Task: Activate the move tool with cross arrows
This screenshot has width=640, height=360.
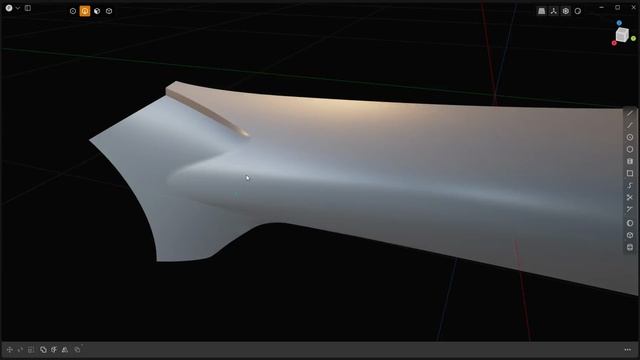Action: (x=9, y=350)
